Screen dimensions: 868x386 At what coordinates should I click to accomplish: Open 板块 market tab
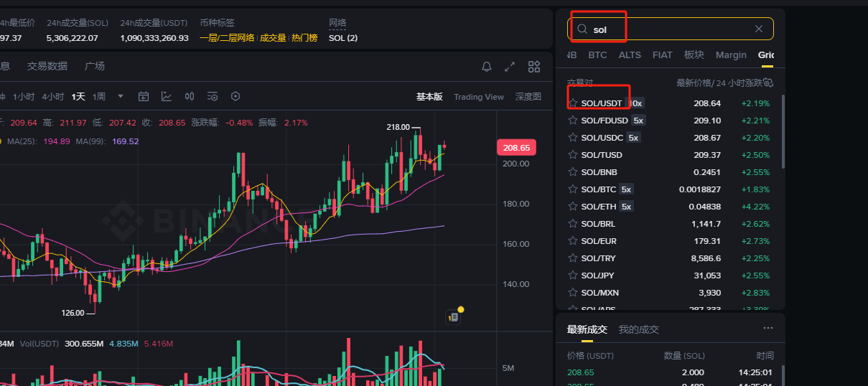(x=694, y=55)
